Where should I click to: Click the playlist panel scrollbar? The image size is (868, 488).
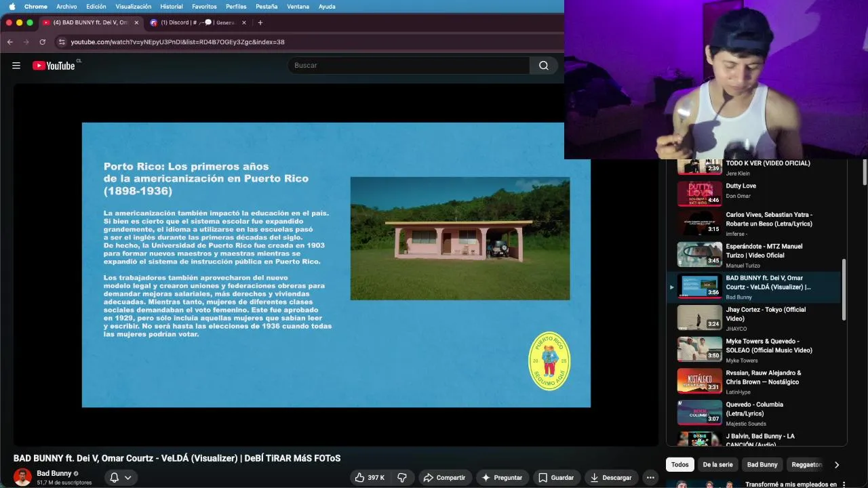(x=844, y=289)
